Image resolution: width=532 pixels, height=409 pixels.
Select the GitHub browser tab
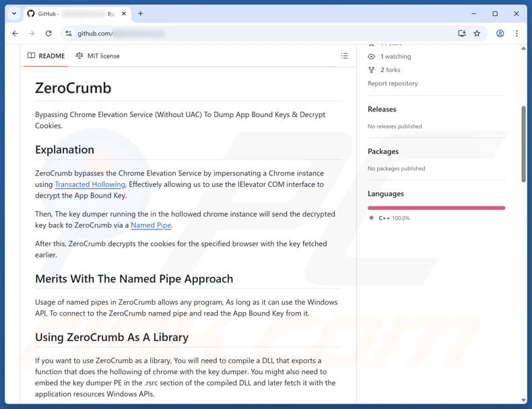(x=77, y=14)
